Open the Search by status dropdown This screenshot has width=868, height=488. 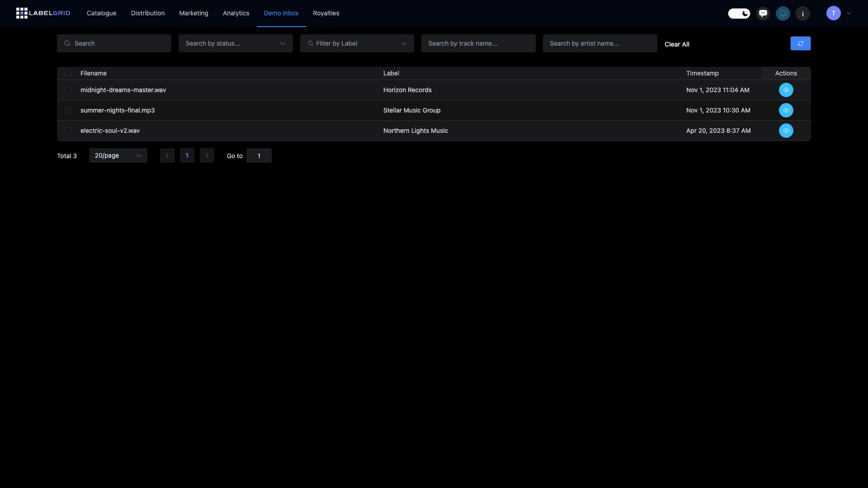pos(235,43)
